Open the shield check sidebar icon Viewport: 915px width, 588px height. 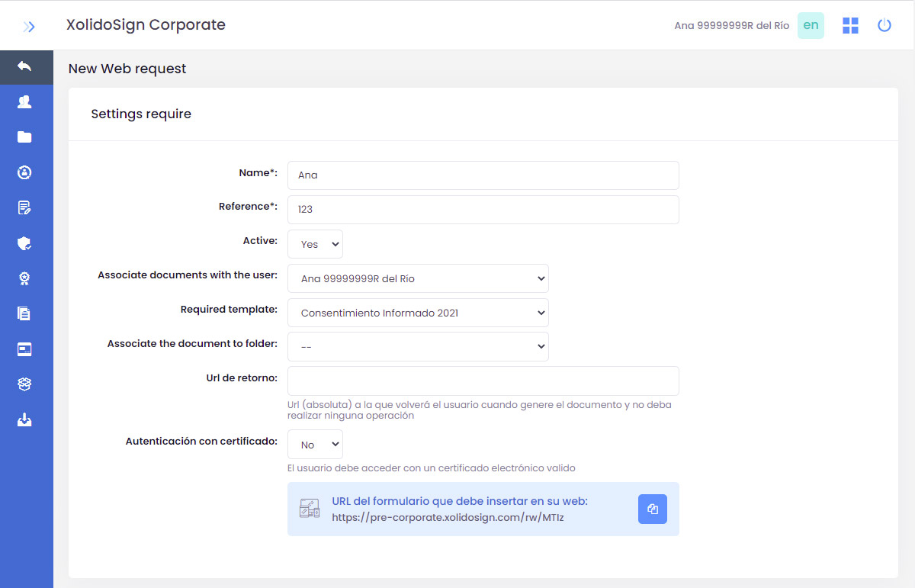[x=24, y=243]
